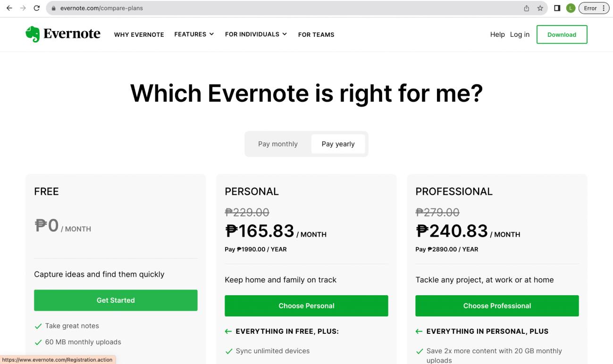This screenshot has width=613, height=364.
Task: Click the address bar URL field
Action: point(283,8)
